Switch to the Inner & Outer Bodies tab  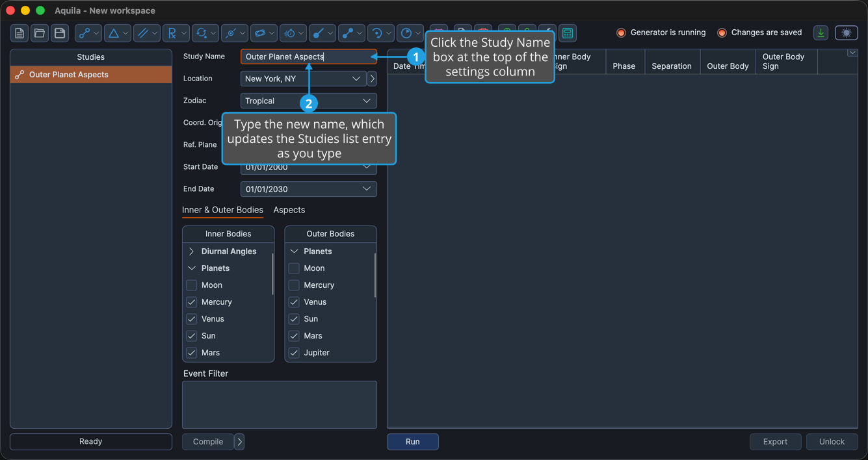pos(222,210)
